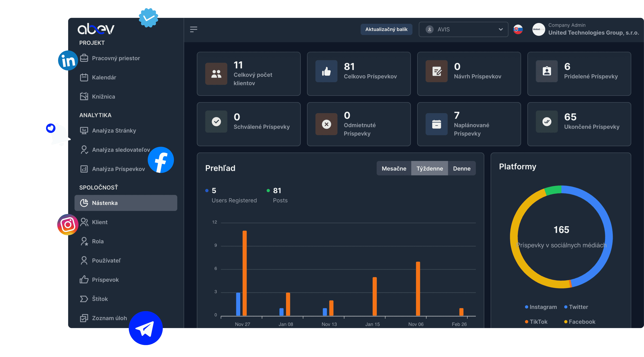The image size is (644, 357).
Task: Click the Analýza sledovateľov person icon
Action: (x=84, y=150)
